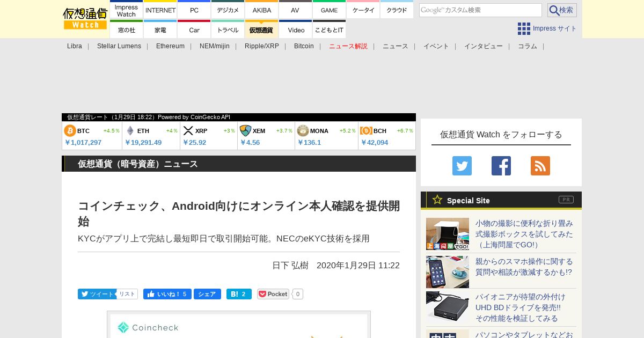Screen dimensions: 644x338
Task: Go to the NEM/mijin topic link
Action: pos(215,46)
